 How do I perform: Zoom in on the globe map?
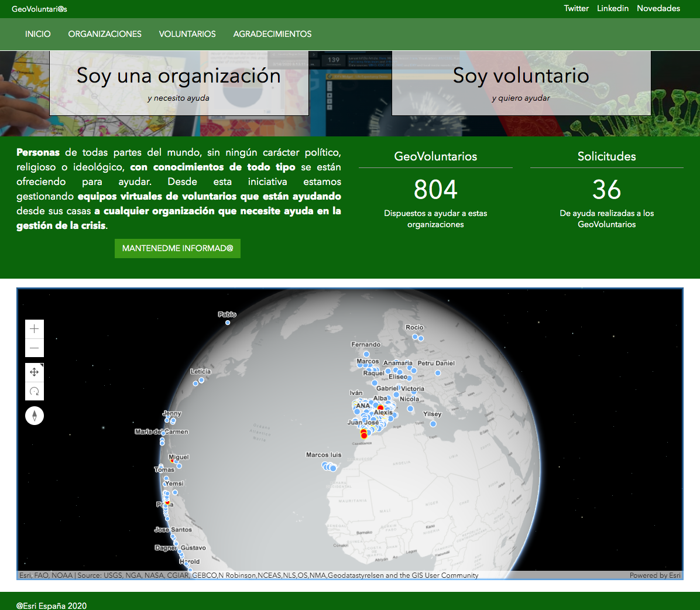[x=35, y=329]
